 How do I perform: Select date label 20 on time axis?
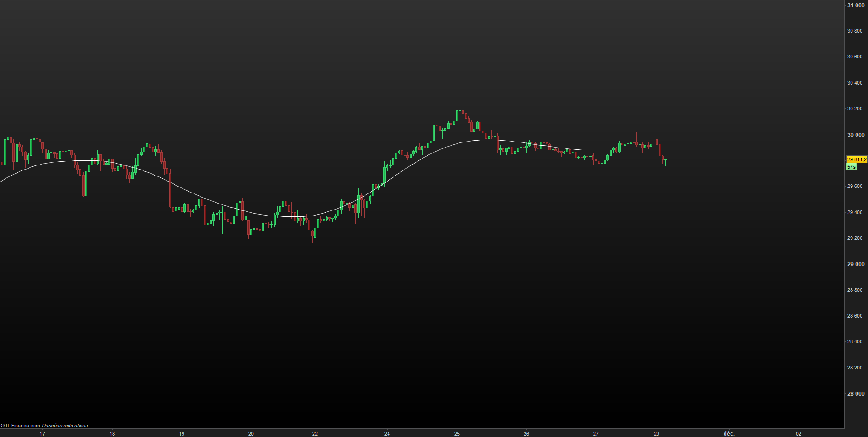[x=251, y=434]
